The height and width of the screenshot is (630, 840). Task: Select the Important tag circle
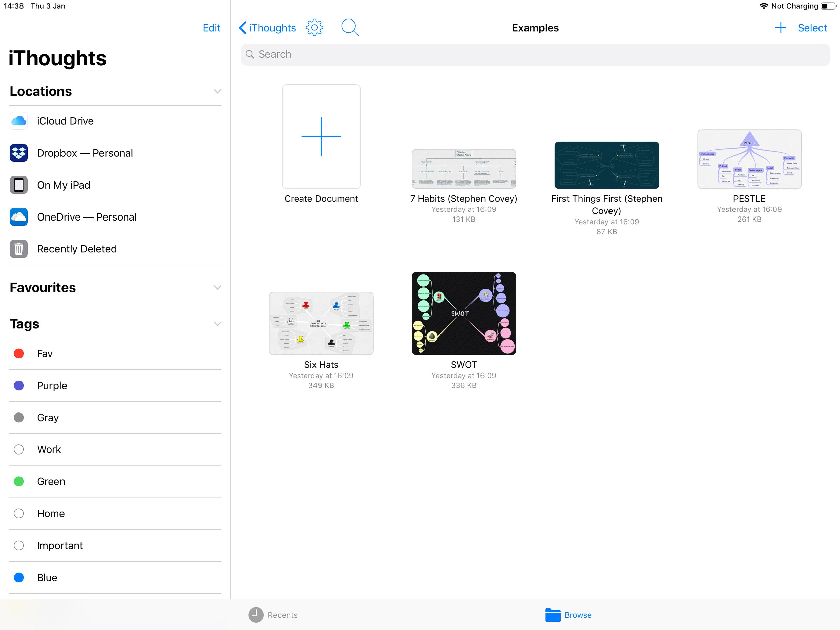coord(18,545)
